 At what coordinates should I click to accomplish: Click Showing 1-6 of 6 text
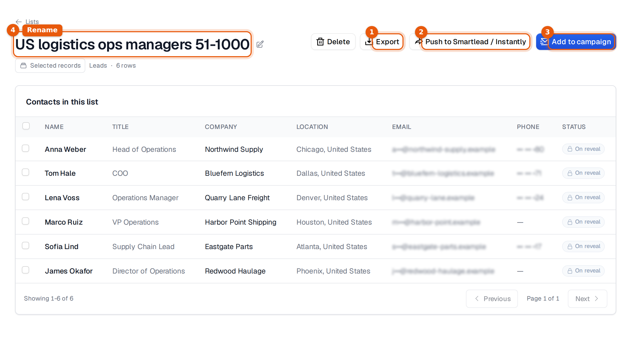pyautogui.click(x=49, y=298)
